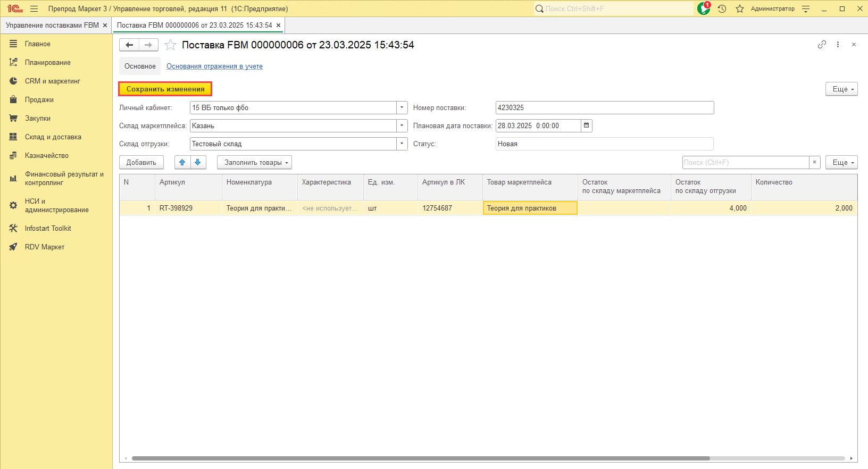
Task: Switch to Управление поставками FBM tab
Action: (52, 26)
